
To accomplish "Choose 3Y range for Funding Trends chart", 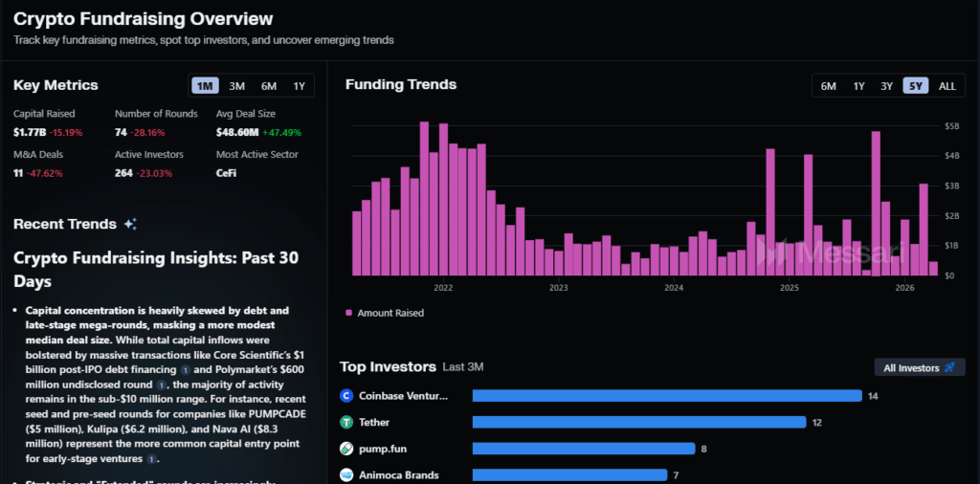I will click(x=886, y=86).
